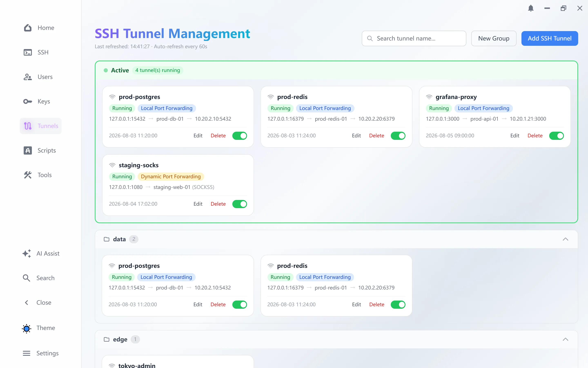588x368 pixels.
Task: Open the Users icon in sidebar
Action: [28, 77]
